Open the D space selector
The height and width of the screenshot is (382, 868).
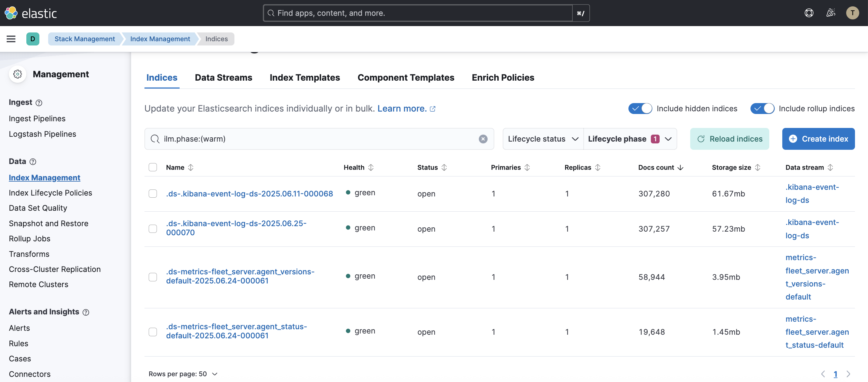coord(33,39)
